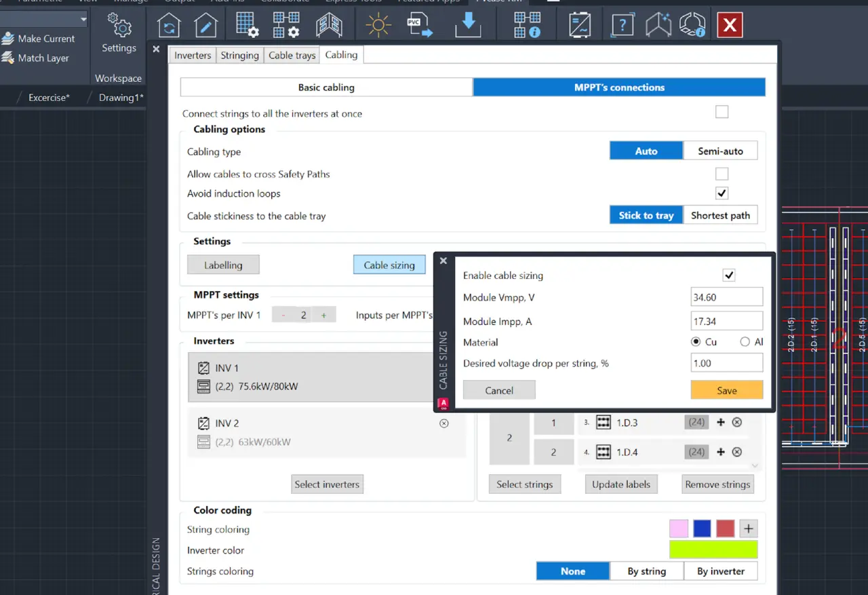Click the string icon beside 1.D.4
This screenshot has height=595, width=868.
604,452
